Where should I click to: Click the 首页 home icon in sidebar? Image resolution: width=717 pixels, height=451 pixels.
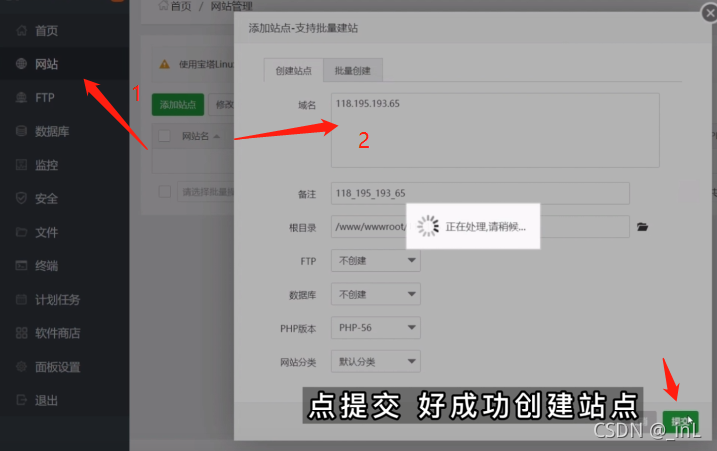tap(21, 31)
